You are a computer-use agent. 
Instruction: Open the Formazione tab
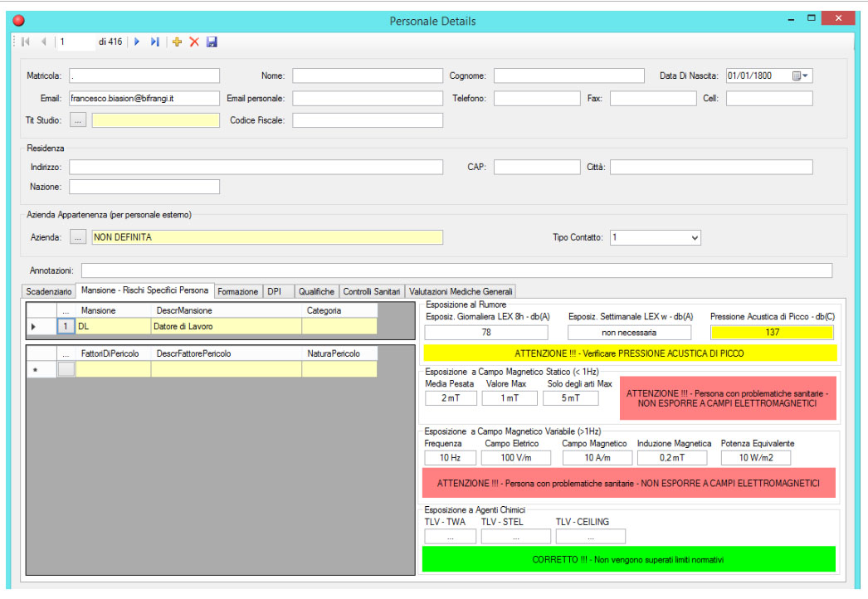pos(237,291)
